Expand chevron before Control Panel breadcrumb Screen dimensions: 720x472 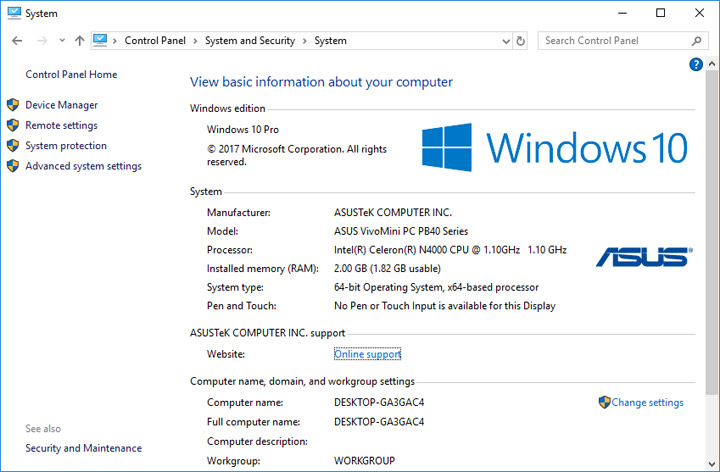[x=115, y=41]
